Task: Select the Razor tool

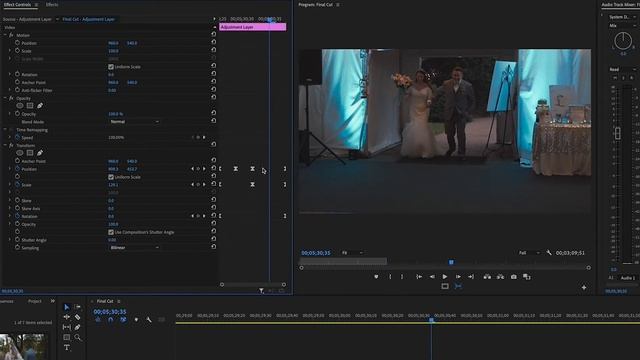Action: (77, 317)
